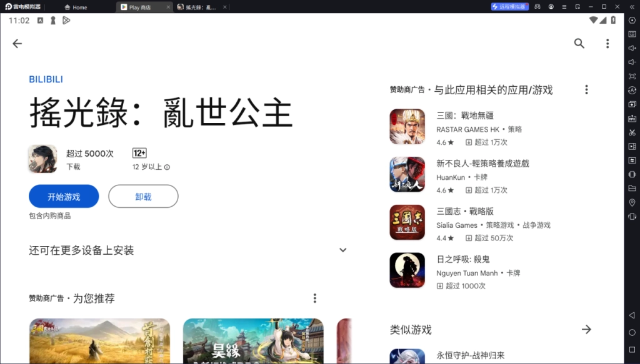Click the 开始游戏 button
Screen dimensions: 640x364
64,197
